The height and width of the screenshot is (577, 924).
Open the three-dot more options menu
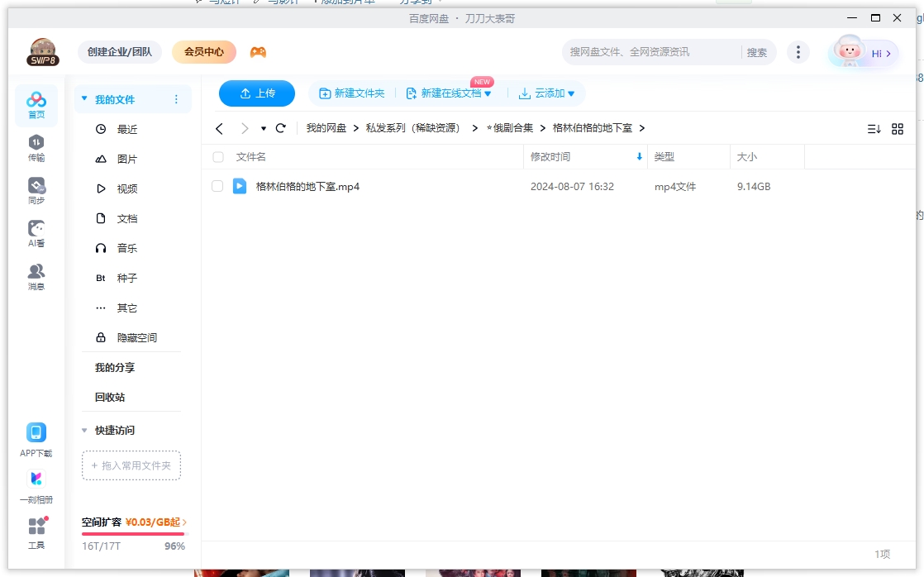click(798, 51)
